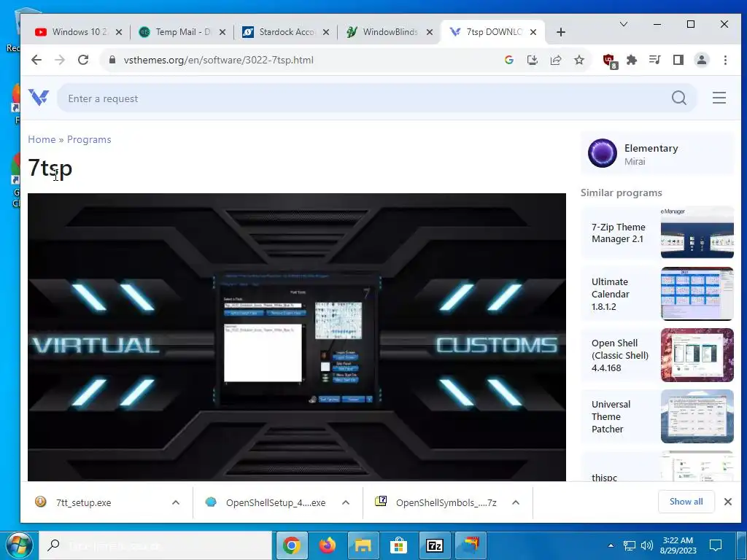Switch to the Windows 10 YouTube tab
The width and height of the screenshot is (747, 560).
pos(73,32)
